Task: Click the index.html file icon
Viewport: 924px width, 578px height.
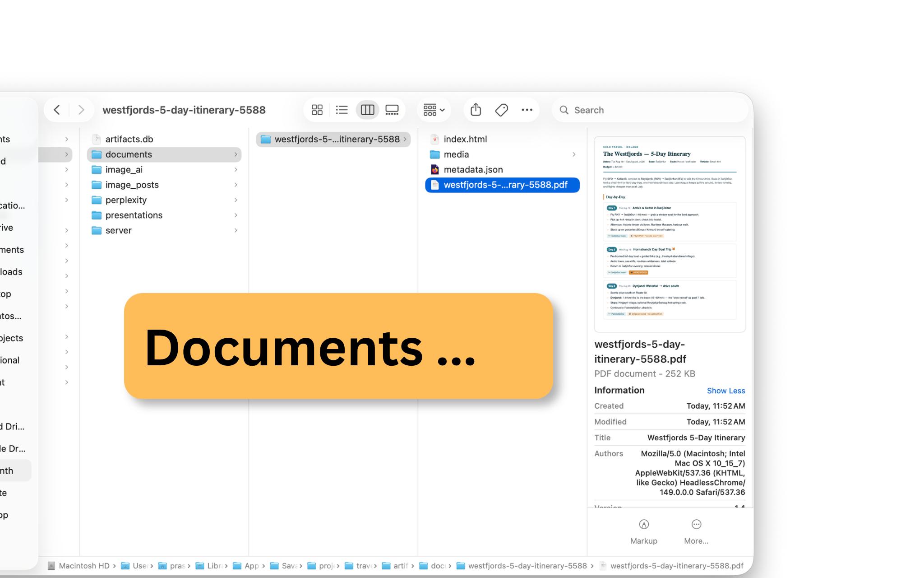Action: pyautogui.click(x=435, y=139)
